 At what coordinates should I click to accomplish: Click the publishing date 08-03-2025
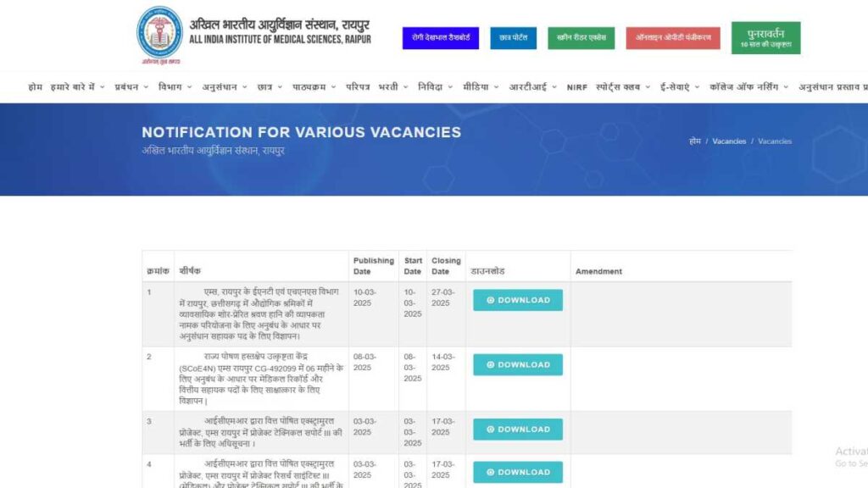click(364, 362)
